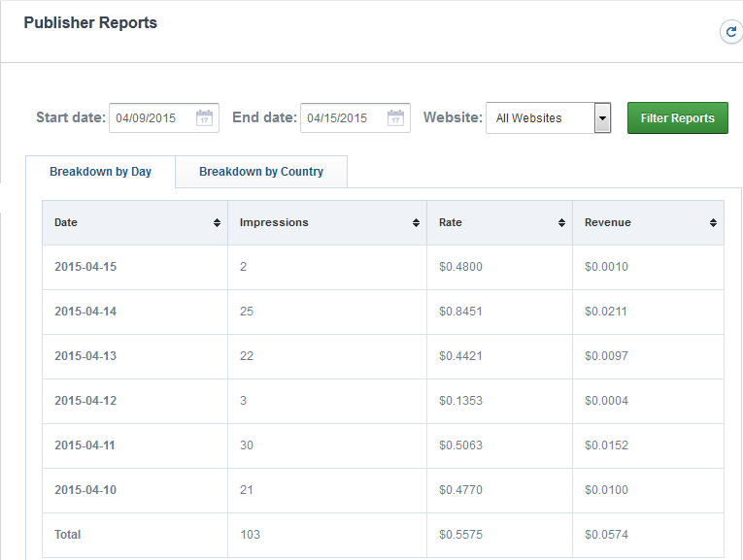The width and height of the screenshot is (743, 560).
Task: Select the 2015-04-11 date row cell
Action: (85, 445)
